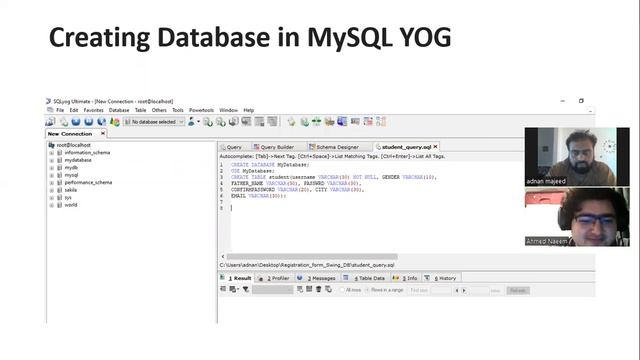Image resolution: width=640 pixels, height=360 pixels.
Task: Click the colorful refresh object browser icon
Action: [x=115, y=122]
